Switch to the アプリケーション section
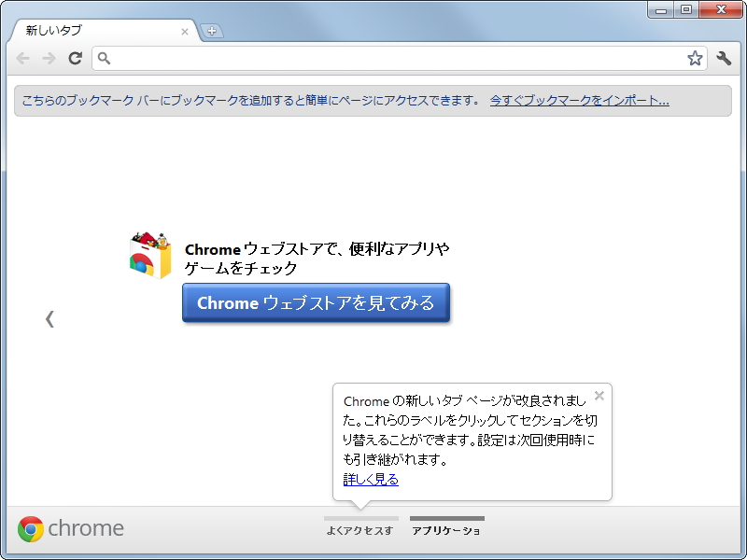This screenshot has width=747, height=560. (445, 529)
